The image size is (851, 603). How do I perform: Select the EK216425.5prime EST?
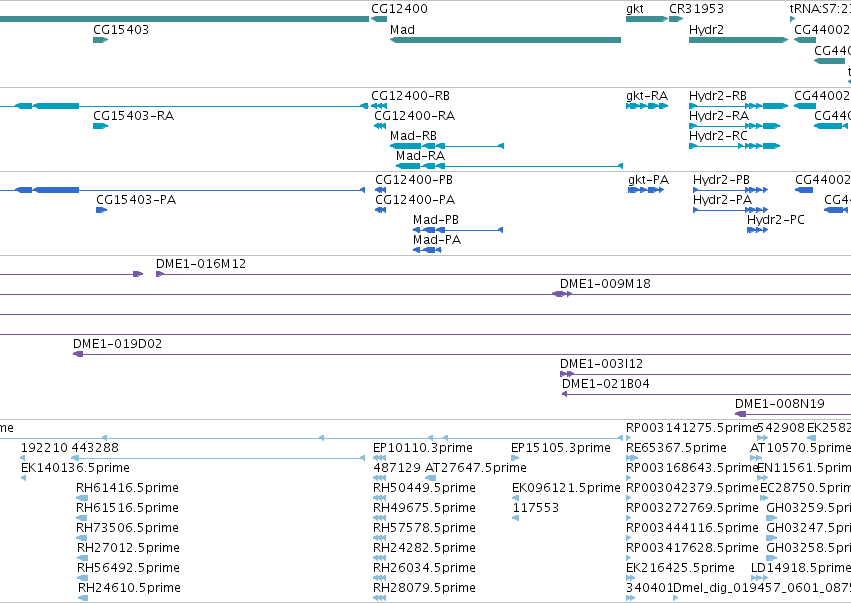(x=630, y=578)
